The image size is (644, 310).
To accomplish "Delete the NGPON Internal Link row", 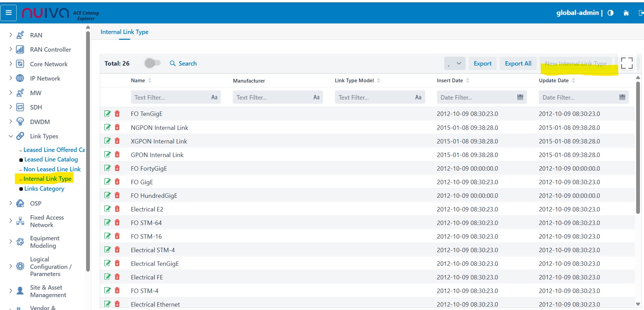I will click(x=117, y=127).
